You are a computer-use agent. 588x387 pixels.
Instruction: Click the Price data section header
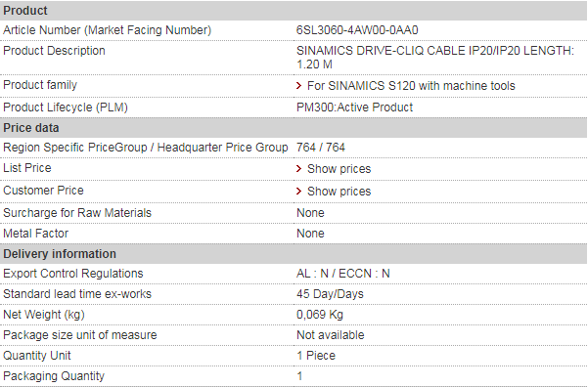(x=294, y=128)
